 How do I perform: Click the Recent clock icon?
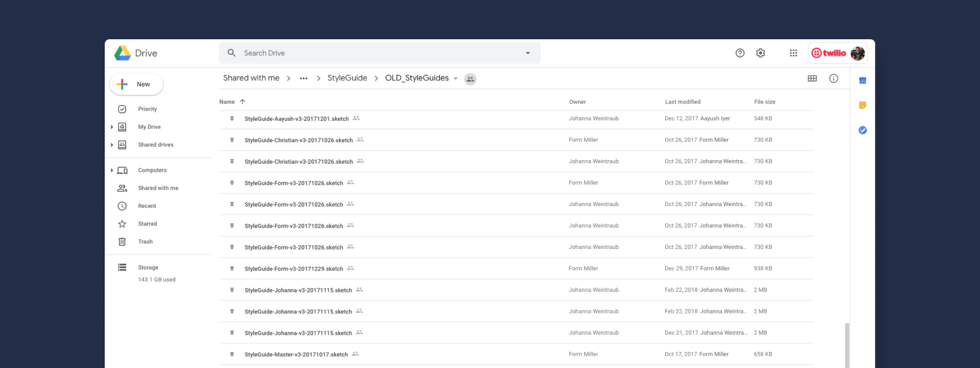[122, 206]
